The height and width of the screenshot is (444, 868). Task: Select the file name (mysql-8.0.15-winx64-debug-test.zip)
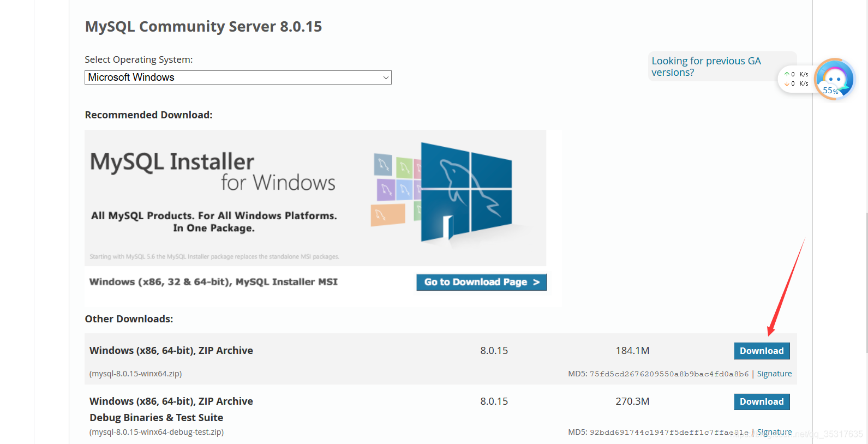coord(157,432)
